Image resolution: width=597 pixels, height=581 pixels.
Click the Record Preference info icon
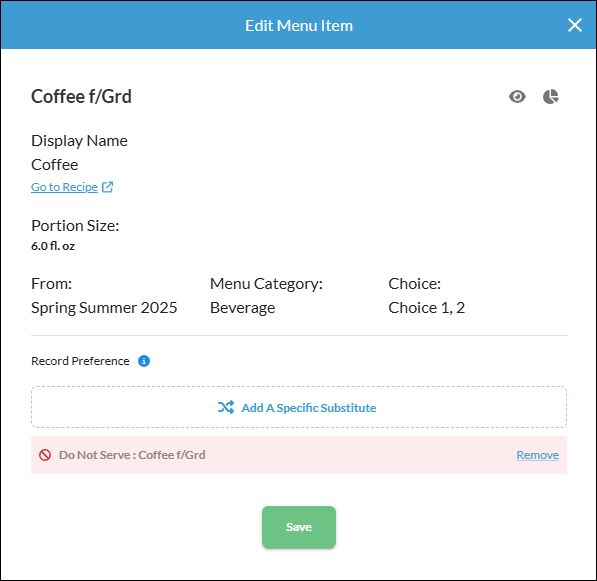point(144,361)
